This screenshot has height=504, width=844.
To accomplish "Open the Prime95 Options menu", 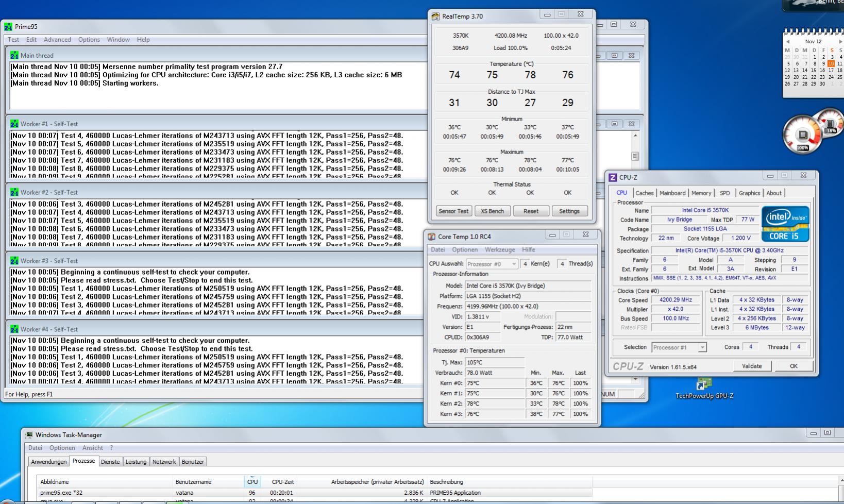I will coord(89,40).
